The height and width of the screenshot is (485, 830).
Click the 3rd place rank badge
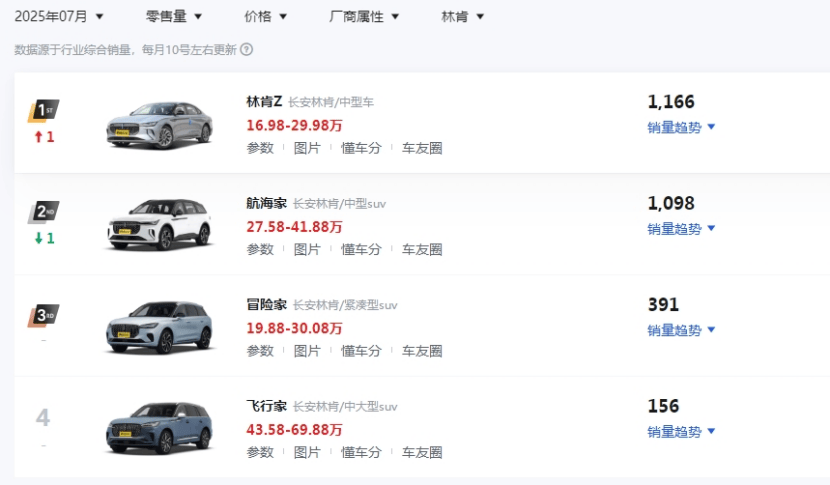point(43,315)
